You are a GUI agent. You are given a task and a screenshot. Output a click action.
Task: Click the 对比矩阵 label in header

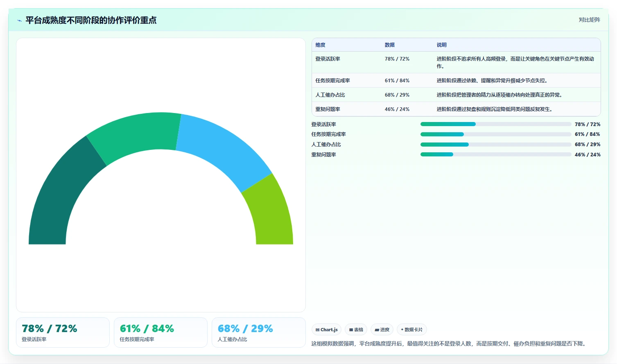[589, 20]
